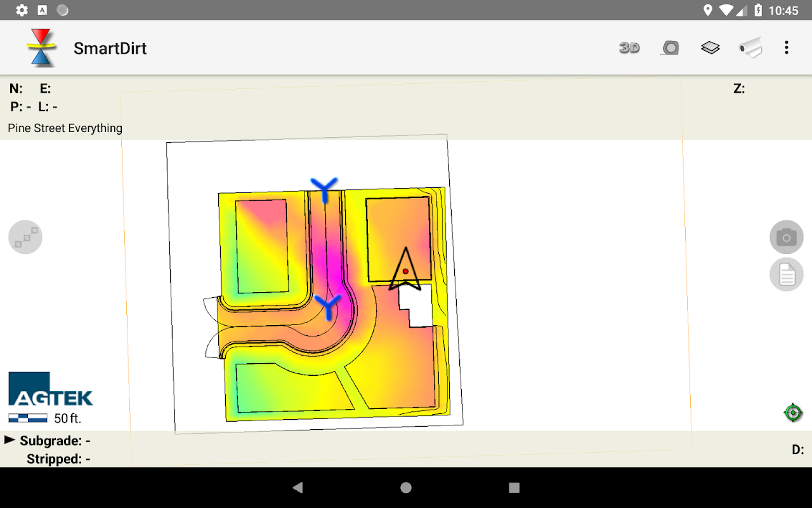Tap the Subgrade readout
The height and width of the screenshot is (508, 812).
tap(55, 441)
